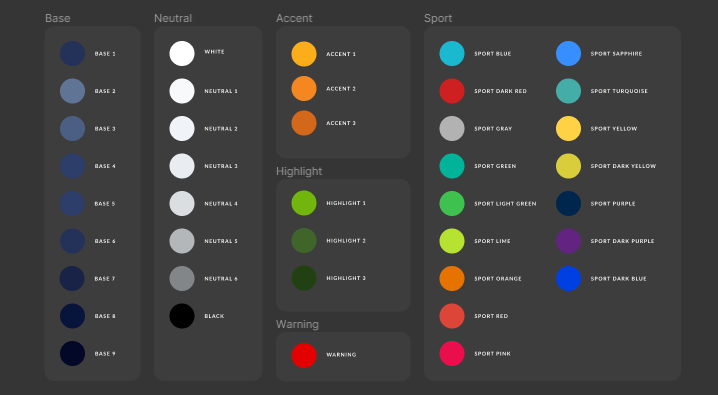Select the Sport Dark Red swatch
The width and height of the screenshot is (718, 395).
point(452,91)
